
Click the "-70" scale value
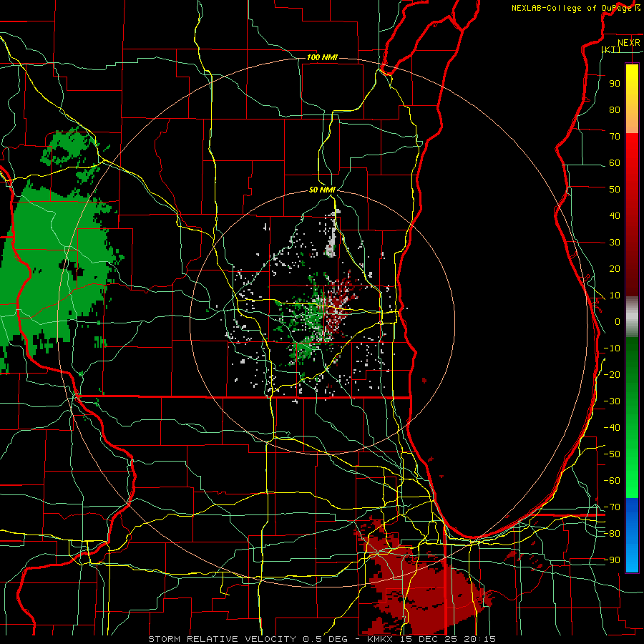coord(612,507)
